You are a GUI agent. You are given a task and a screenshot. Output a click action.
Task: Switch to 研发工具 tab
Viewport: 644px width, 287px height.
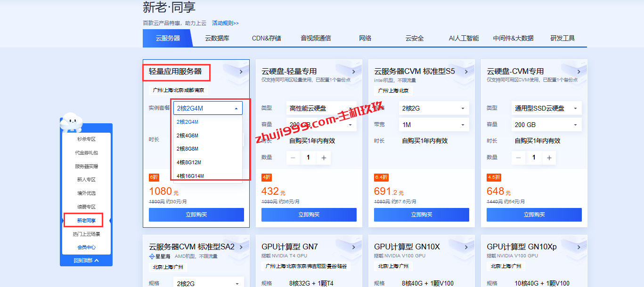(x=562, y=38)
